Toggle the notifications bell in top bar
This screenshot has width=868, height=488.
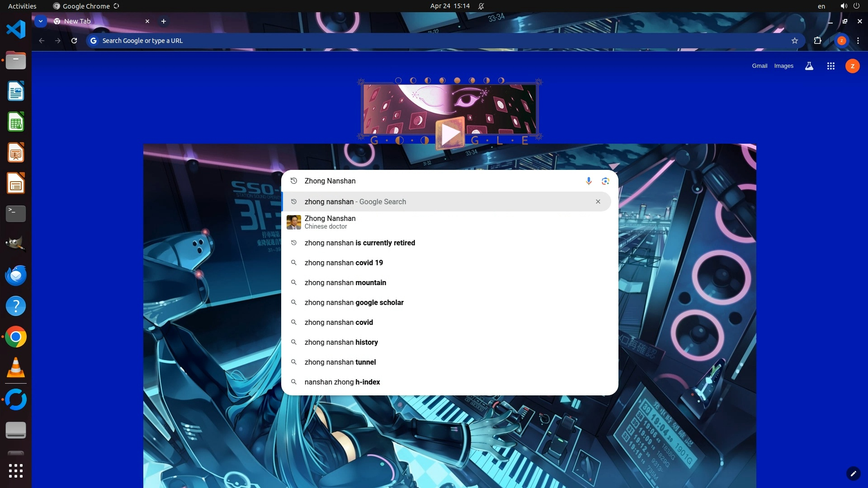pos(481,6)
